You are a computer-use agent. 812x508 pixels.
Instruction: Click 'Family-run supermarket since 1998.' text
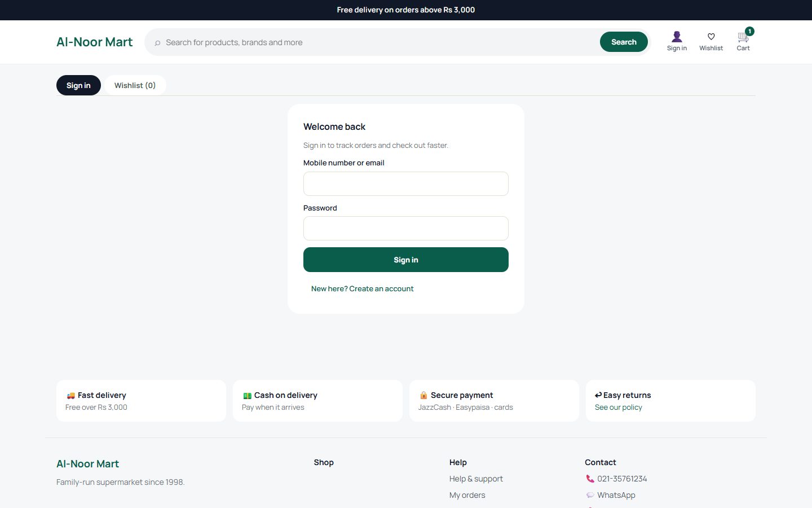point(121,482)
